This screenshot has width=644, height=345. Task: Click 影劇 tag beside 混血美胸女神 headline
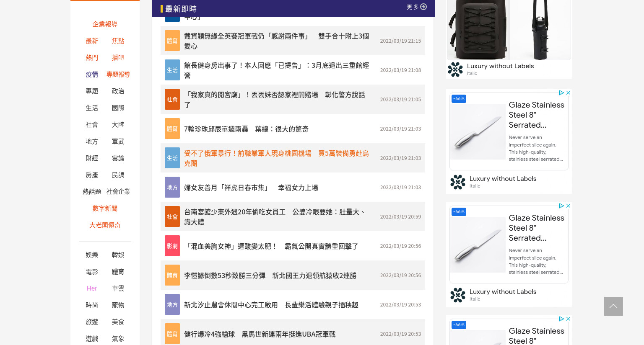pos(172,246)
